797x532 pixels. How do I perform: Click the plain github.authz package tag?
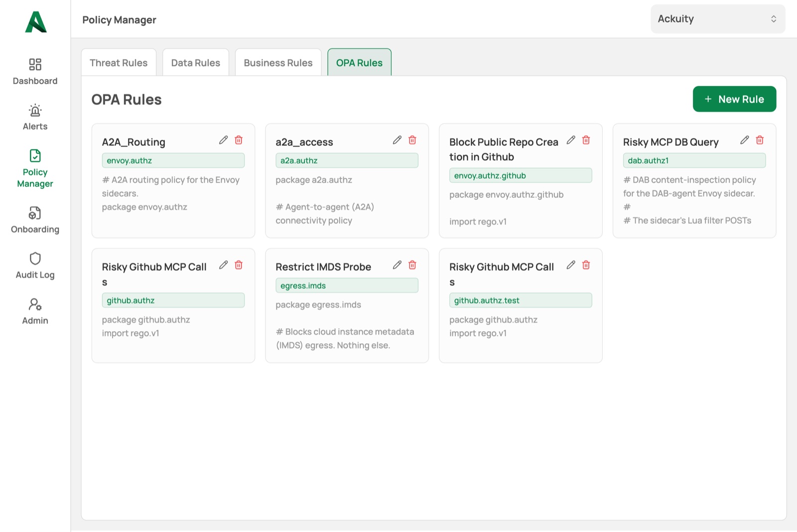pyautogui.click(x=173, y=300)
